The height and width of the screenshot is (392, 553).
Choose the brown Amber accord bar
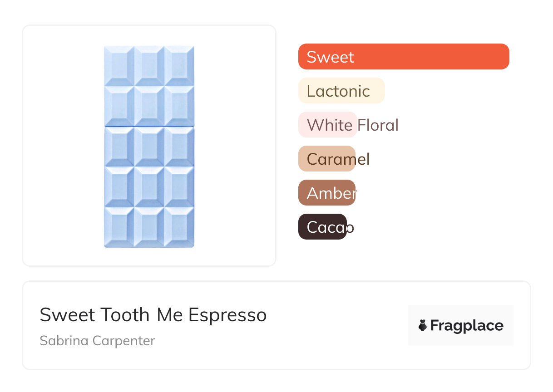[x=326, y=193]
